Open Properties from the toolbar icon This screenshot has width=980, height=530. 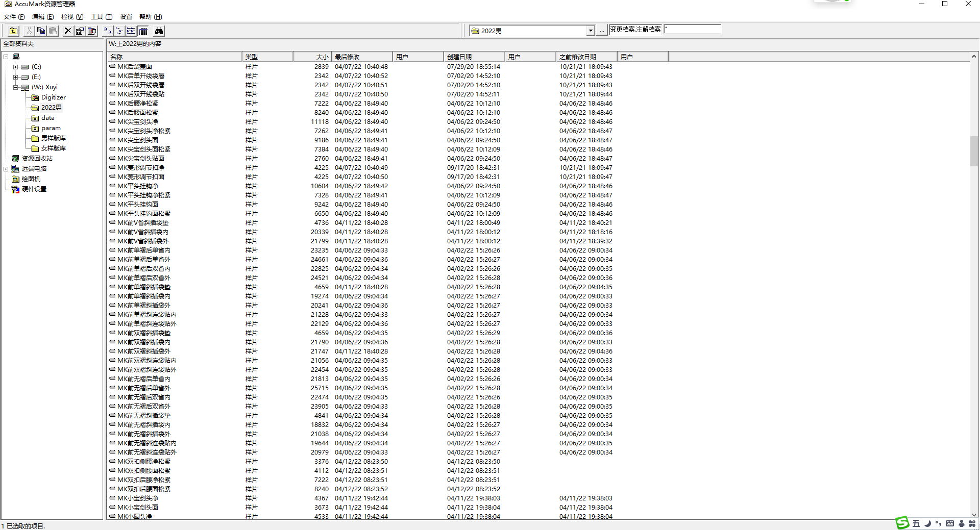click(x=80, y=31)
